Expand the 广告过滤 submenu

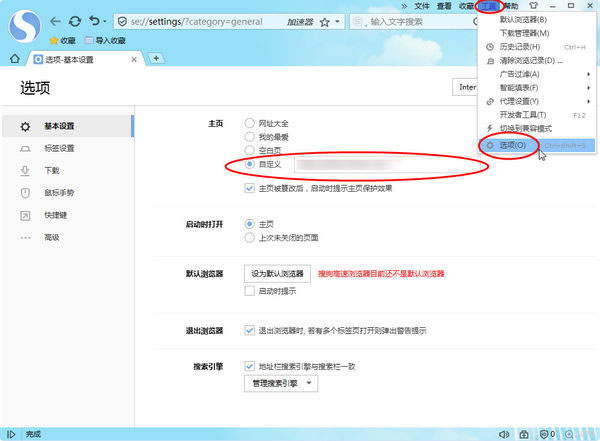click(x=526, y=74)
